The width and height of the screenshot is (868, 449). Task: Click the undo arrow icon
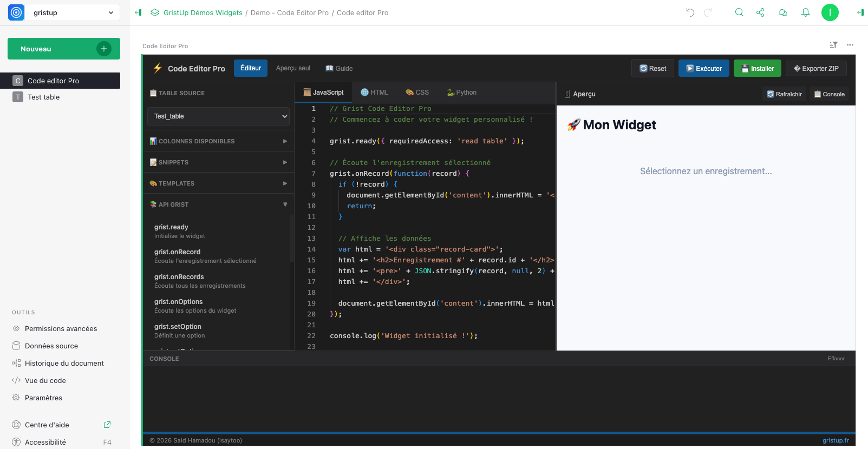tap(690, 12)
